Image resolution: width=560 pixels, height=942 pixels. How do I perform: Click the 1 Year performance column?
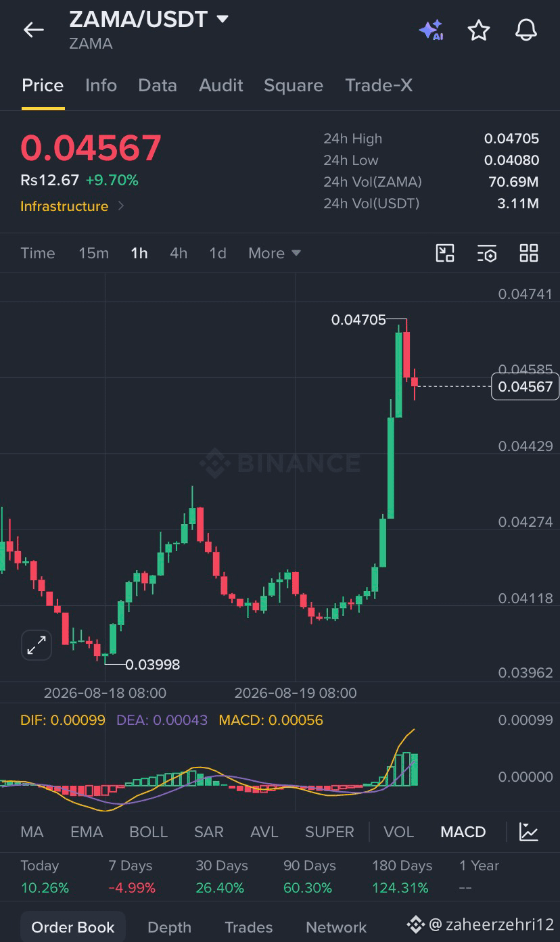[479, 876]
